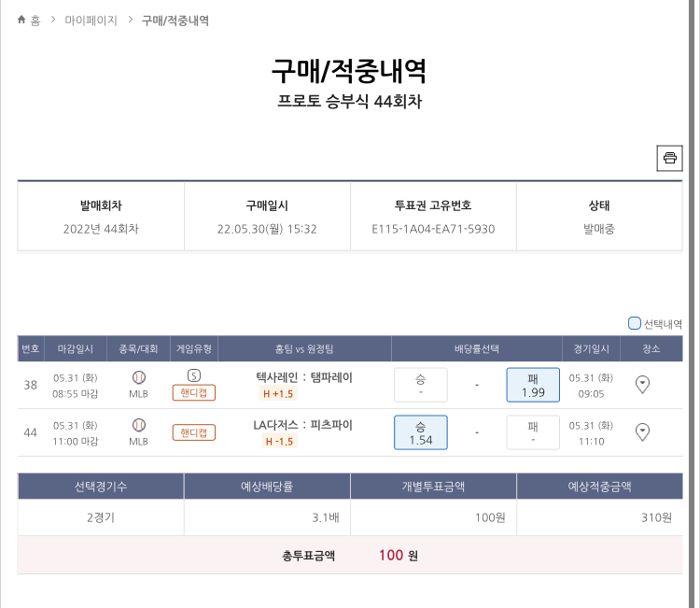Click LA다저스 : 피츠파이 match text

302,425
